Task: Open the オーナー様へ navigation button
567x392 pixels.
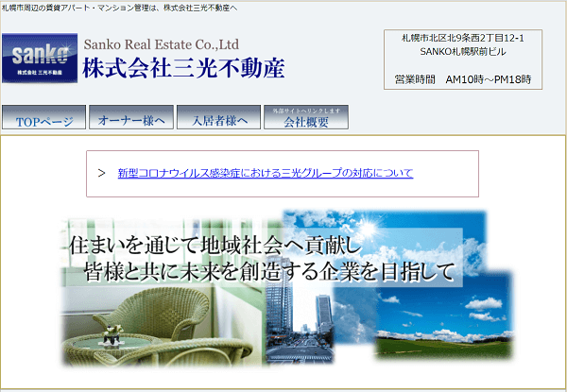Action: [131, 117]
